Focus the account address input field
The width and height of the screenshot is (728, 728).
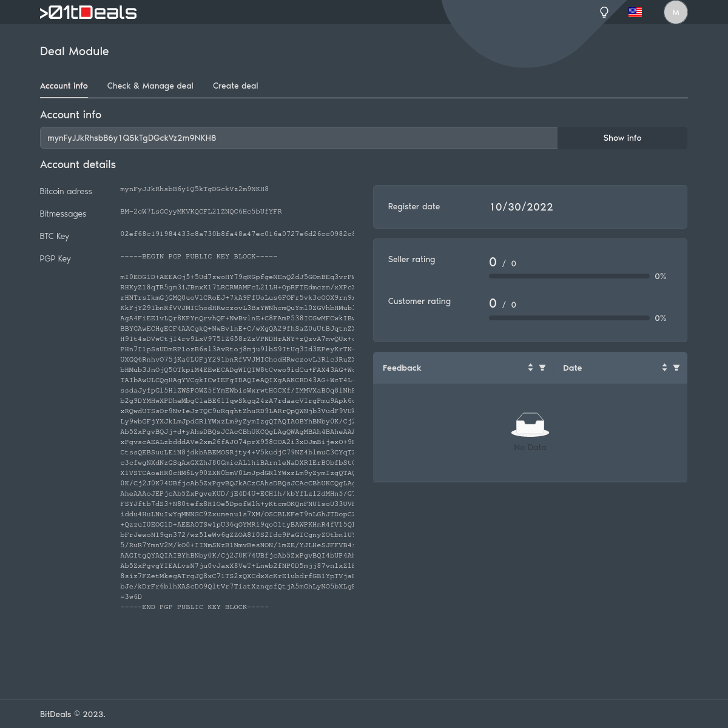(x=298, y=138)
